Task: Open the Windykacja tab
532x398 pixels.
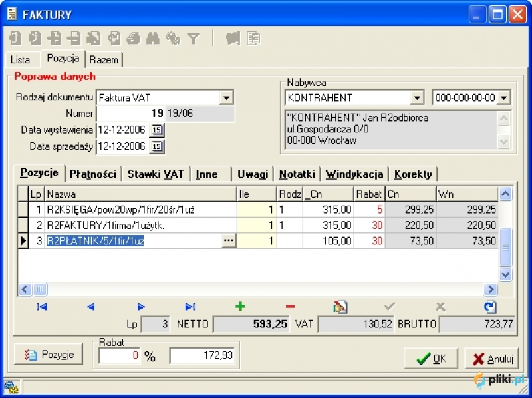Action: [x=354, y=174]
